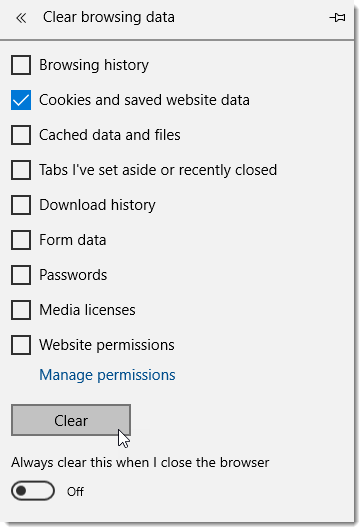
Task: Click the 'Always clear this when I close' text
Action: point(140,462)
